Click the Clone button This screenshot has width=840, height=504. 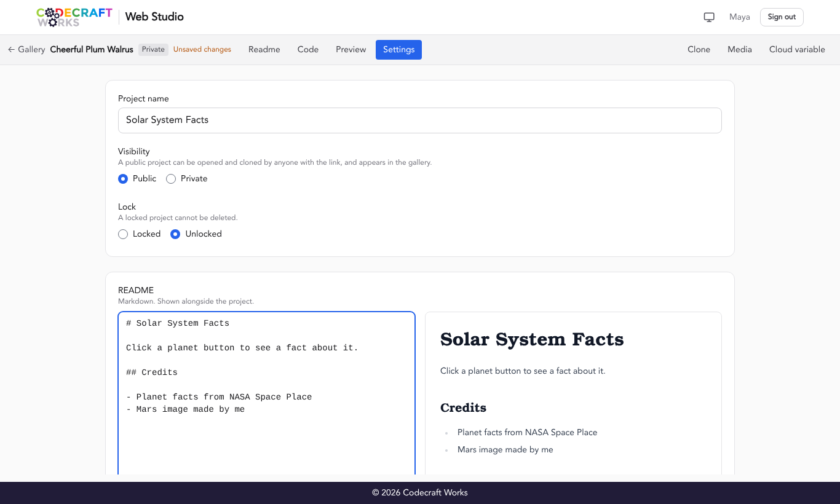pyautogui.click(x=699, y=49)
